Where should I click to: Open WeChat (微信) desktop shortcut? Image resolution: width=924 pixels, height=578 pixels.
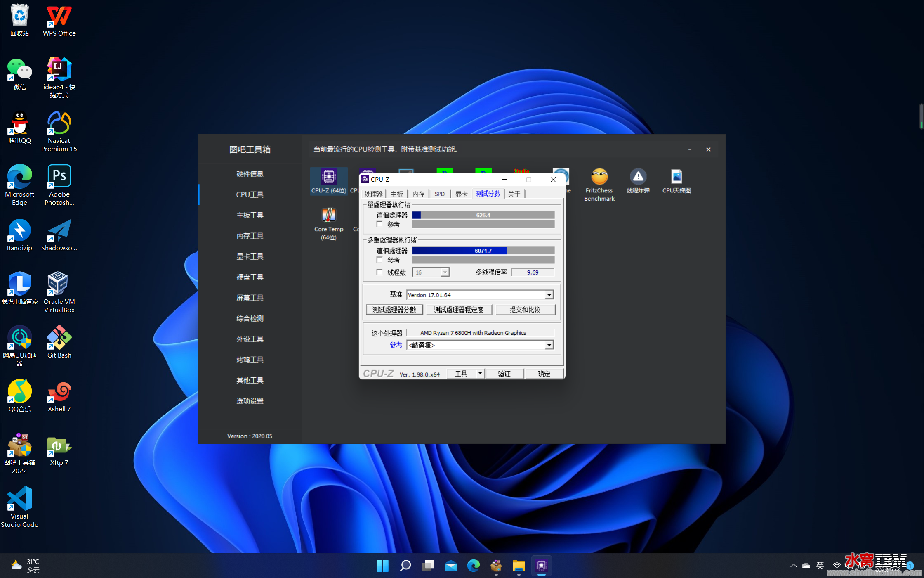(x=19, y=73)
